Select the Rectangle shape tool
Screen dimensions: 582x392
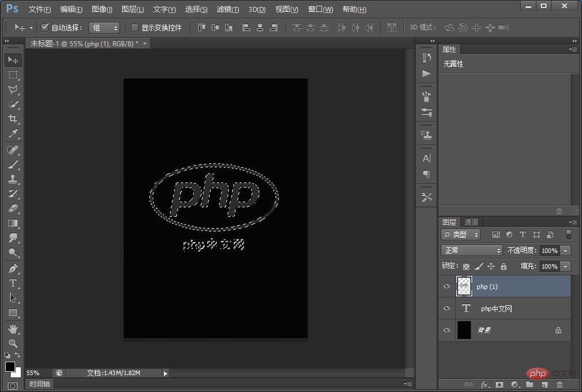[13, 313]
